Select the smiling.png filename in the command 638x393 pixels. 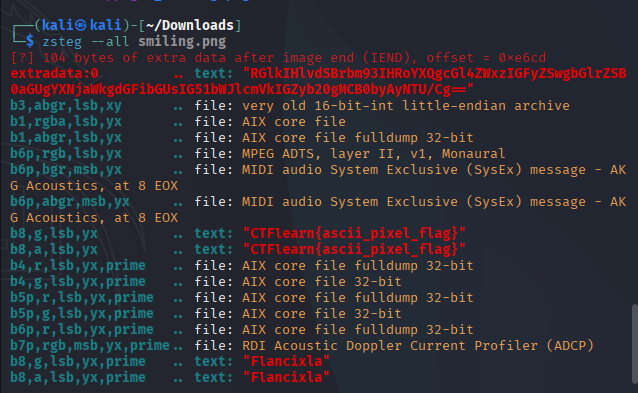(x=182, y=41)
